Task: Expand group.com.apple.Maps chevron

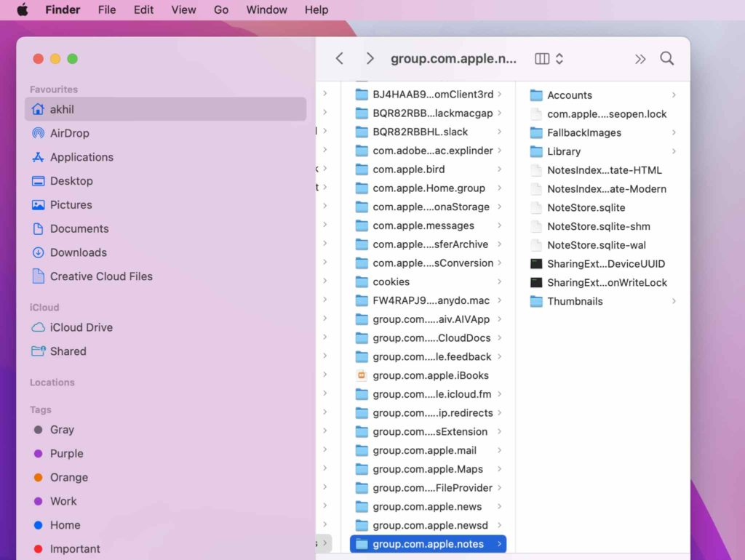Action: (x=499, y=469)
